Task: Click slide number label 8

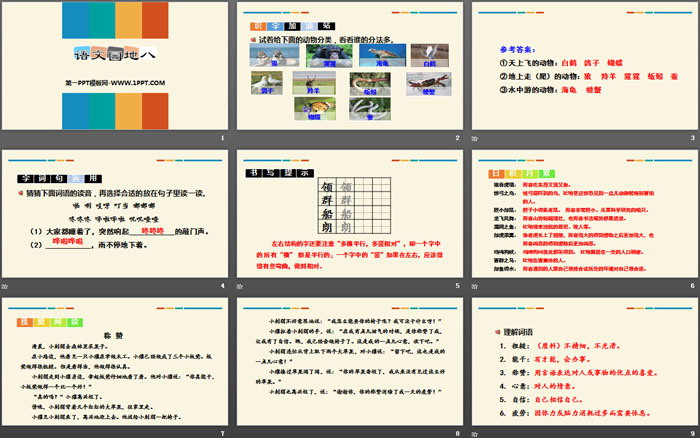Action: [458, 433]
